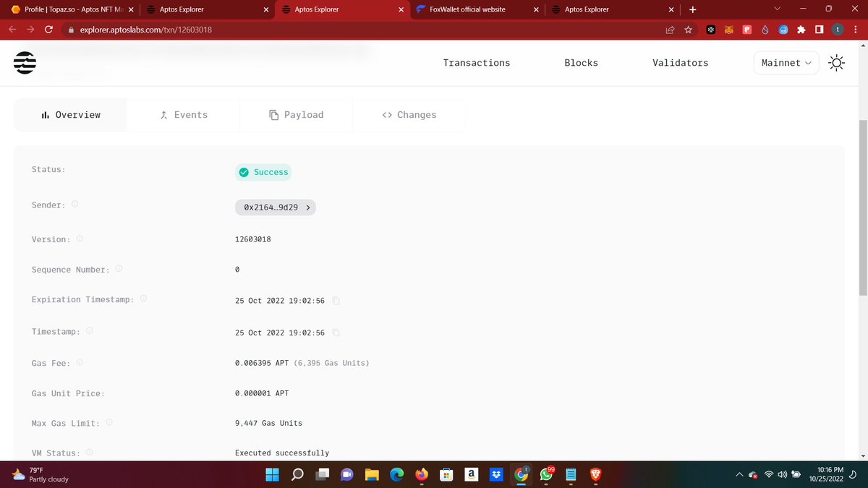Open a new browser tab
This screenshot has width=868, height=488.
(x=692, y=9)
